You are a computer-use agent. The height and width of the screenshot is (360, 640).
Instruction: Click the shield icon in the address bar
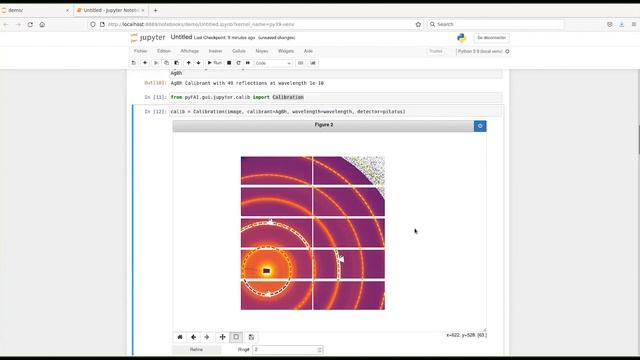point(93,24)
